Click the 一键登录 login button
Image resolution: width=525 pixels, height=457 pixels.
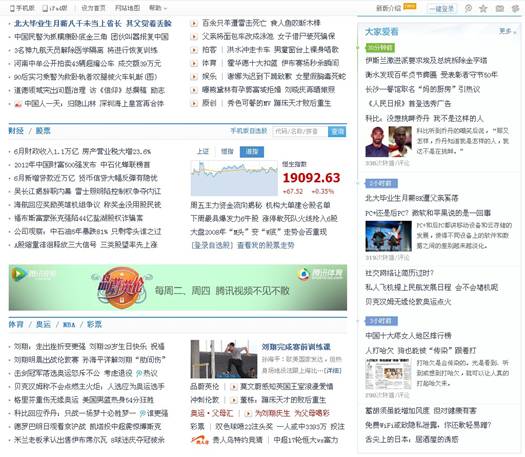point(442,9)
